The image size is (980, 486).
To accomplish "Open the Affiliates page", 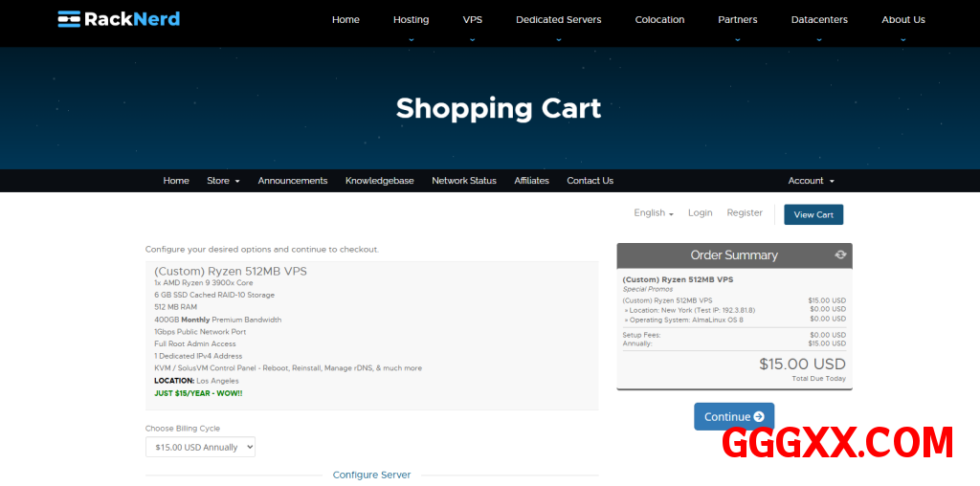I will (x=531, y=181).
